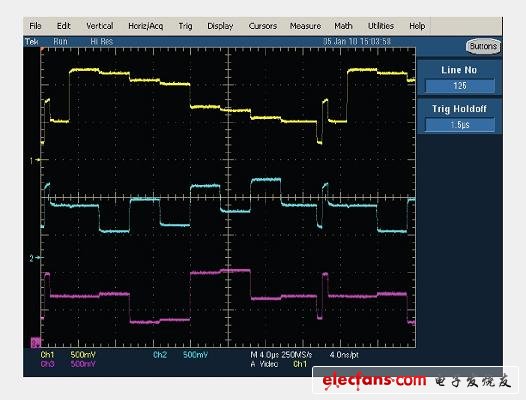
Task: Click channel 2 ground reference marker
Action: (36, 258)
